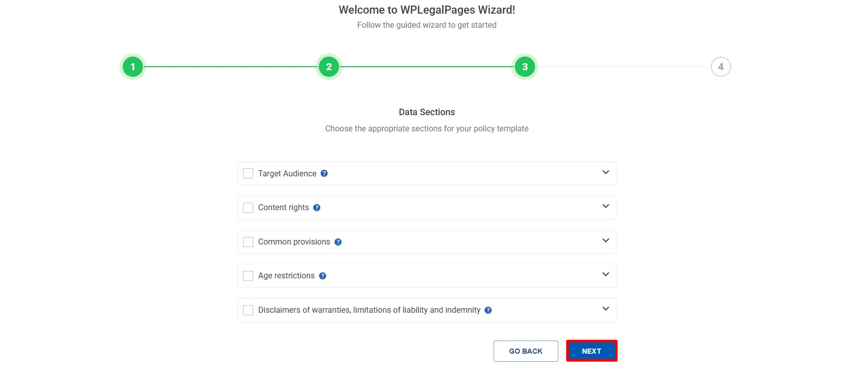Check the Age restrictions option
This screenshot has width=868, height=387.
pyautogui.click(x=248, y=275)
